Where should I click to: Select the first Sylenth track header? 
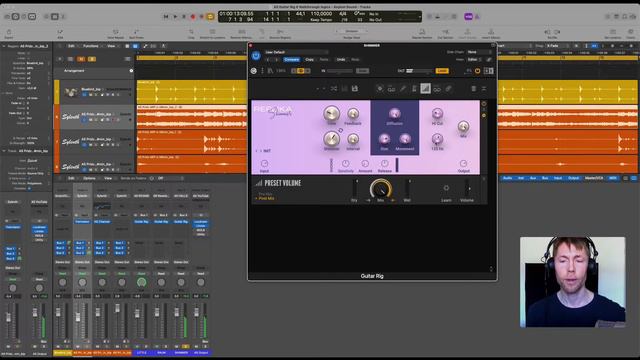coord(97,117)
